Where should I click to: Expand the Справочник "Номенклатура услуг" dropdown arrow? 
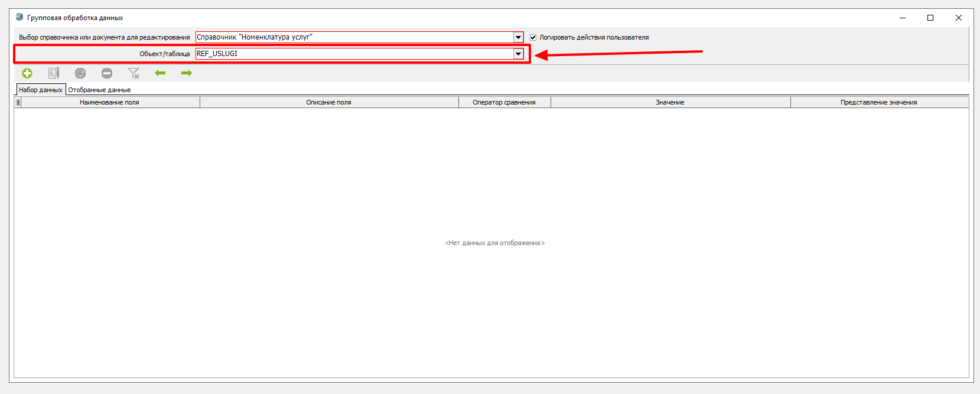point(518,37)
